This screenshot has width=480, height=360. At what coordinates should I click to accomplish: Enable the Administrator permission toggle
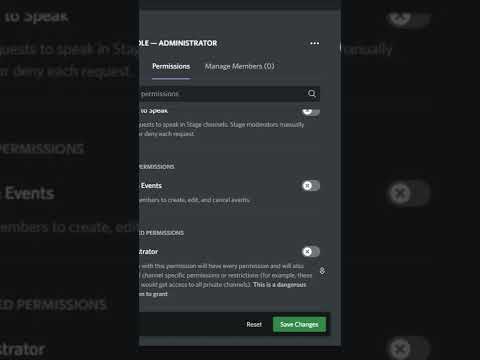click(311, 251)
